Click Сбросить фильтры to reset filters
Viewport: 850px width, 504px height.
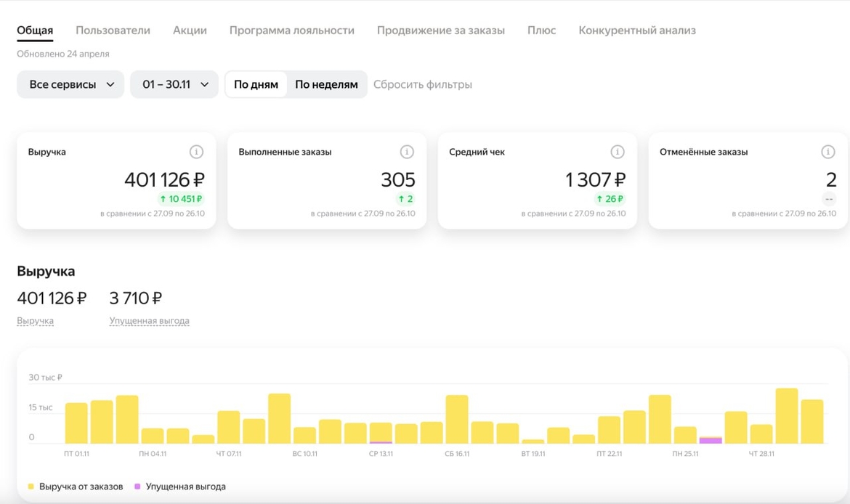coord(422,84)
